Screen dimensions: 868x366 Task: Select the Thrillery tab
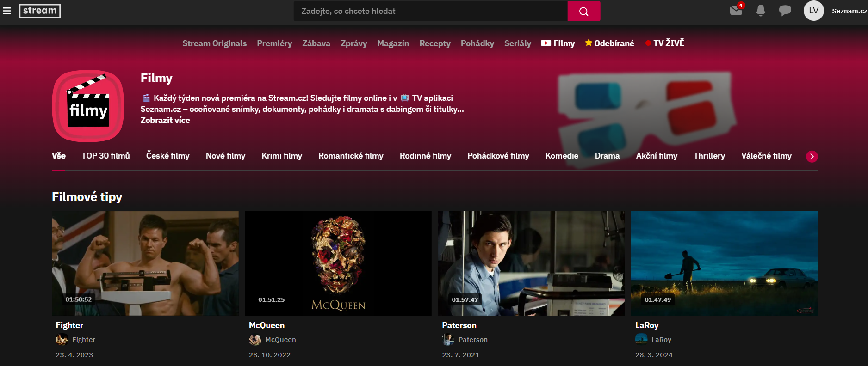click(x=709, y=156)
